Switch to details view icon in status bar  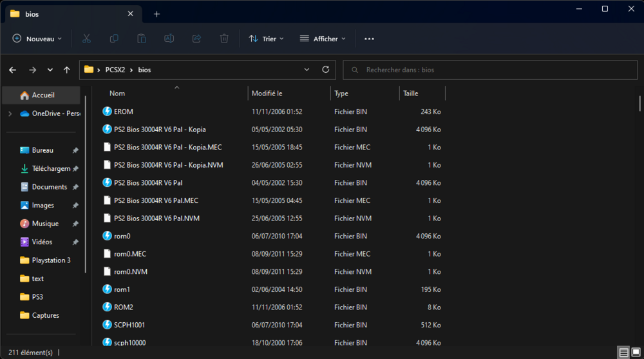click(623, 353)
